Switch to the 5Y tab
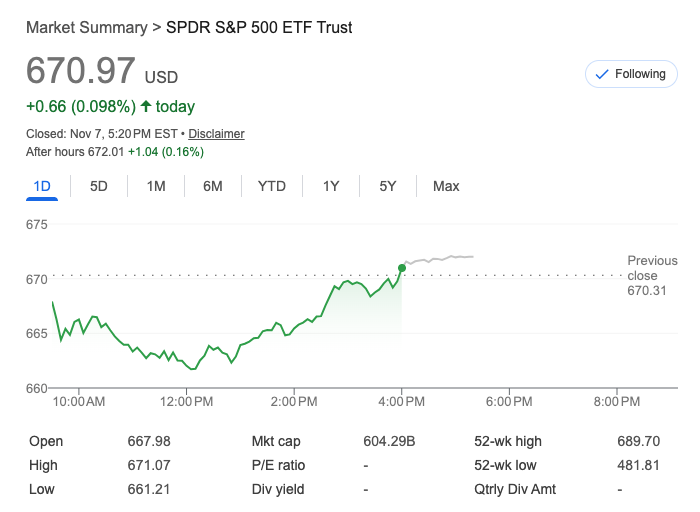 click(x=388, y=186)
